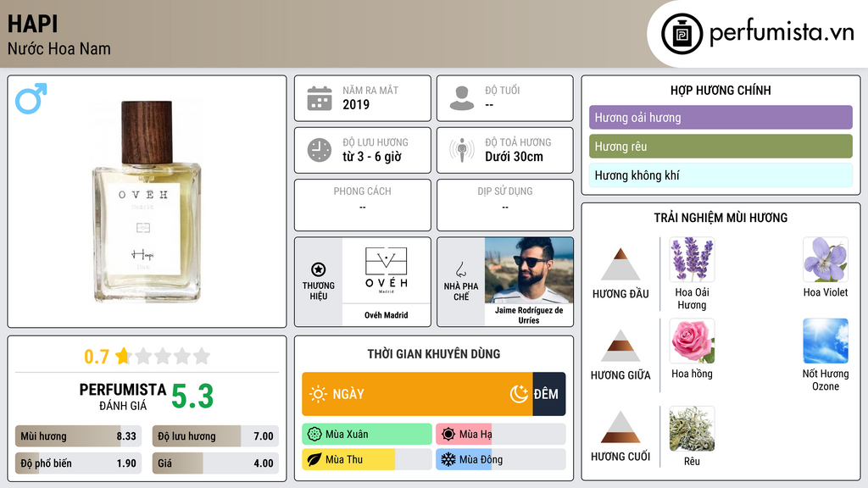Click the 2019 release year value

356,104
